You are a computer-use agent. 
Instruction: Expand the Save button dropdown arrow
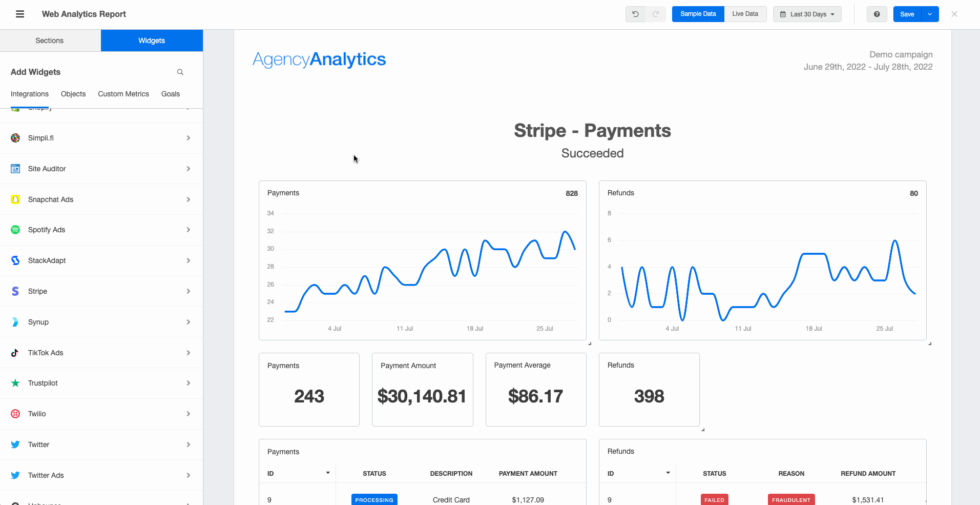pos(931,14)
